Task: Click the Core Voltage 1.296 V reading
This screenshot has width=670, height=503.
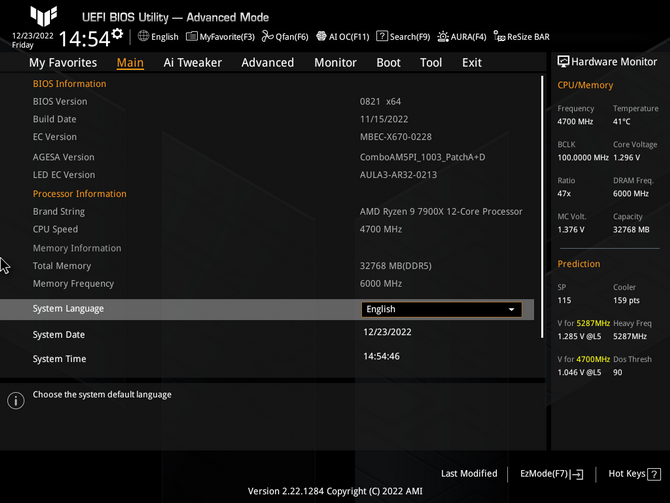Action: [x=626, y=158]
